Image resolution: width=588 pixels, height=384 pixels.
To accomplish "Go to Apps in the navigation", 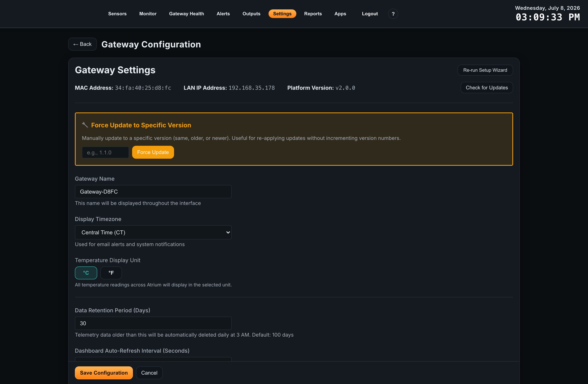I will click(x=340, y=14).
